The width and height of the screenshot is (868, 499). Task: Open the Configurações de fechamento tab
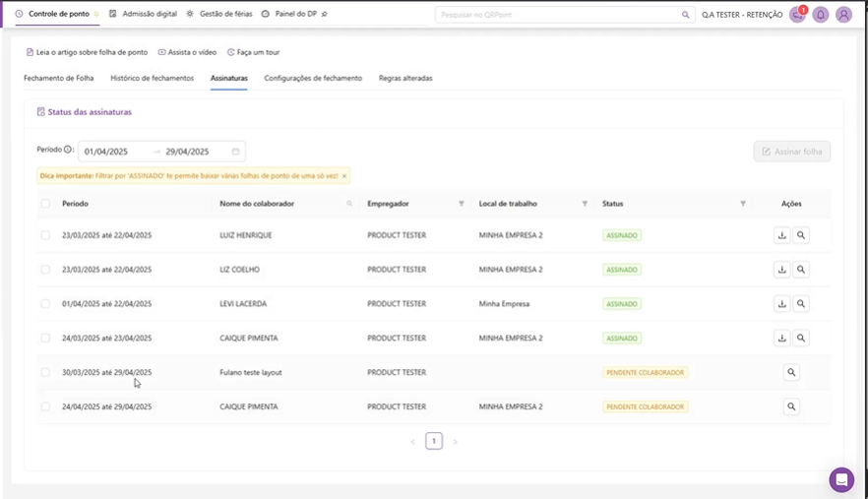coord(313,78)
